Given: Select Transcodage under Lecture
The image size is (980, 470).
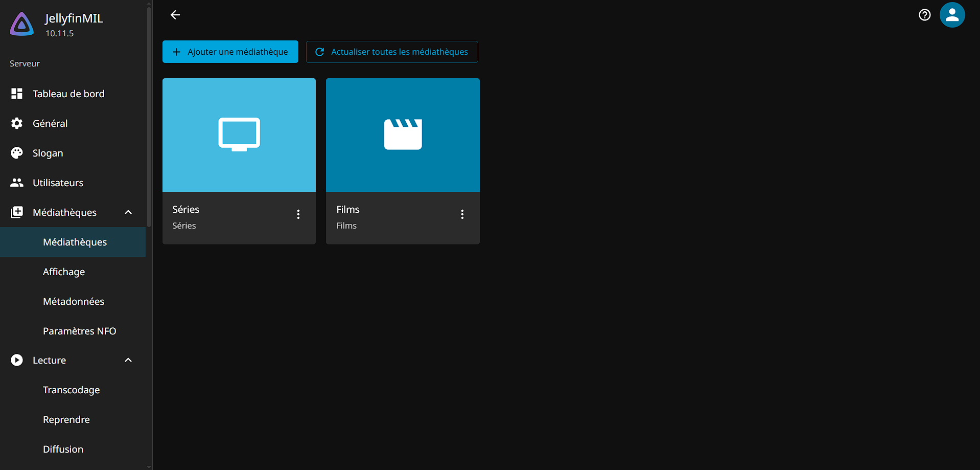Looking at the screenshot, I should pos(72,390).
